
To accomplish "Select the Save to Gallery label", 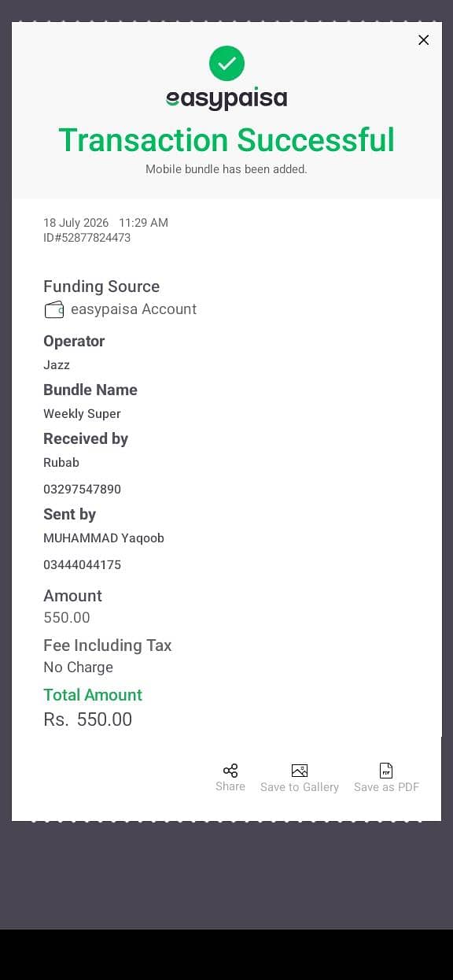I will (300, 787).
